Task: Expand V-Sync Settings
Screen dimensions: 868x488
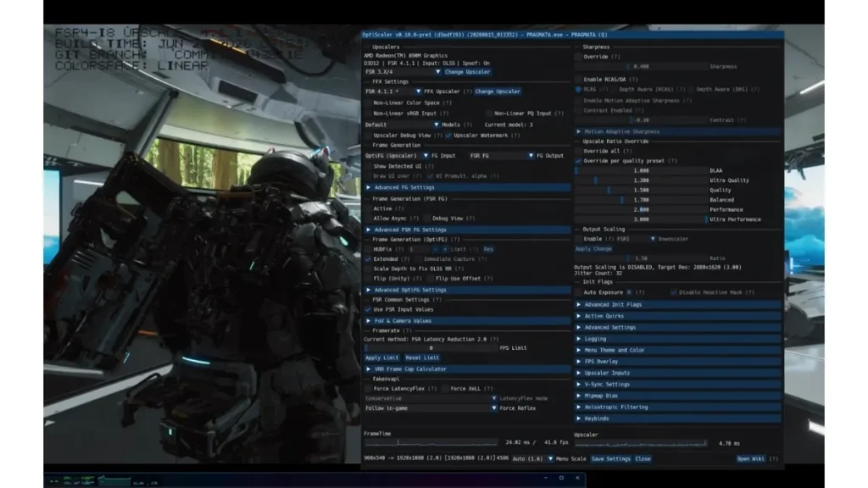Action: pos(677,384)
